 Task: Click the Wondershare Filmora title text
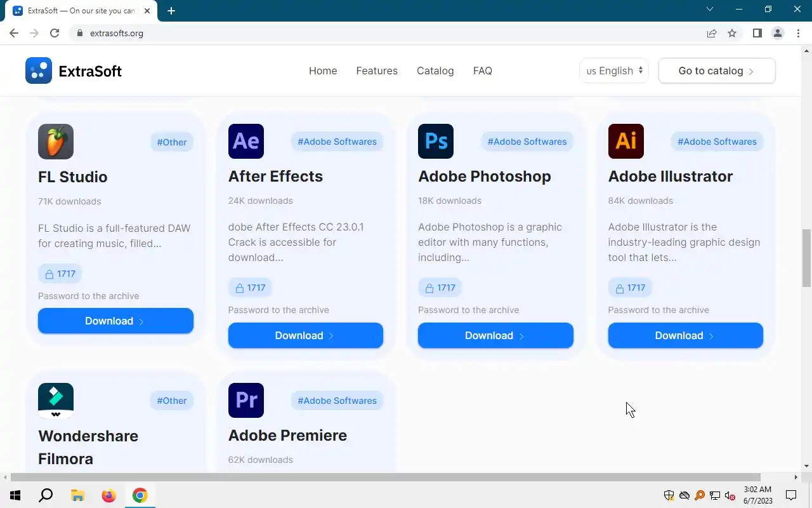pyautogui.click(x=88, y=447)
